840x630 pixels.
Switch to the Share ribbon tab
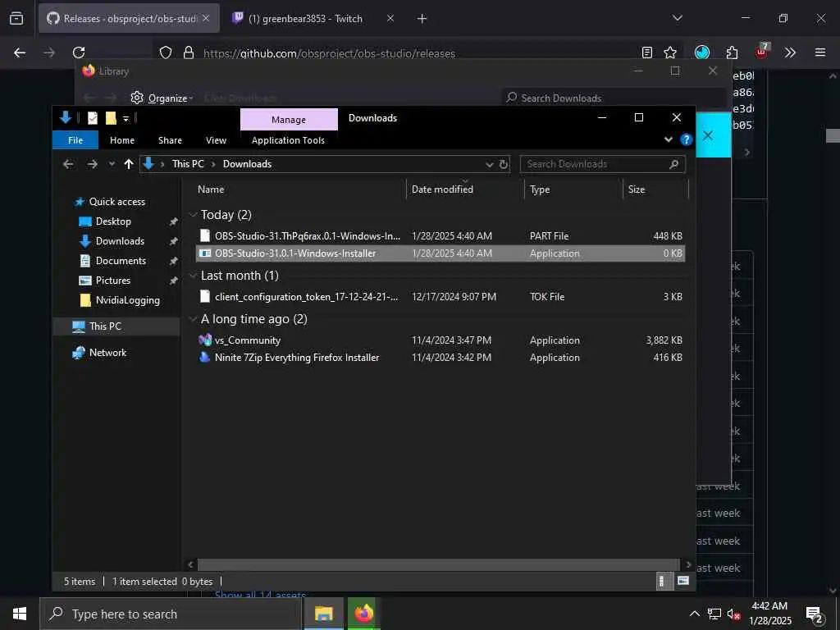click(170, 140)
